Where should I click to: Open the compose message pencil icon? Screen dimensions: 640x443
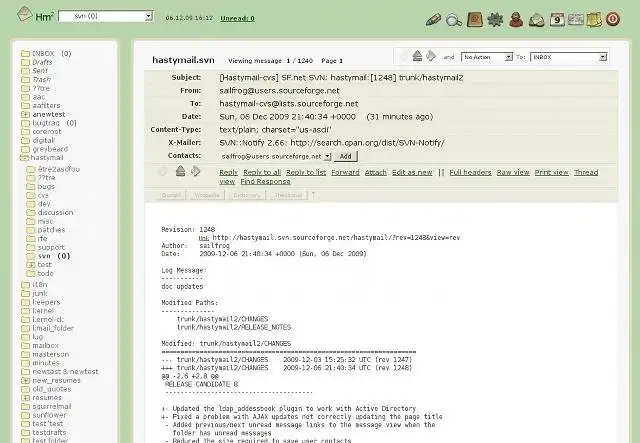pos(433,20)
